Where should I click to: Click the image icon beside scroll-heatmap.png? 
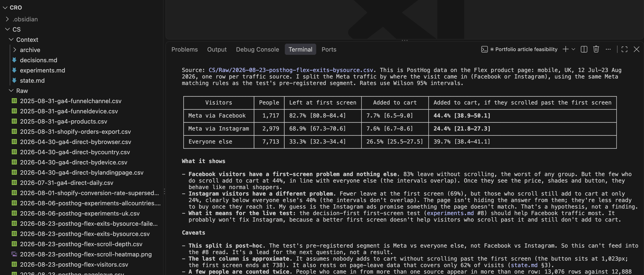pyautogui.click(x=14, y=254)
